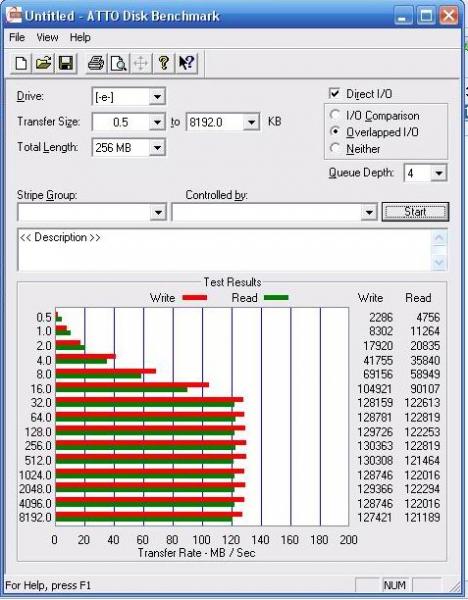Select the I/O Comparison radio button

click(335, 115)
